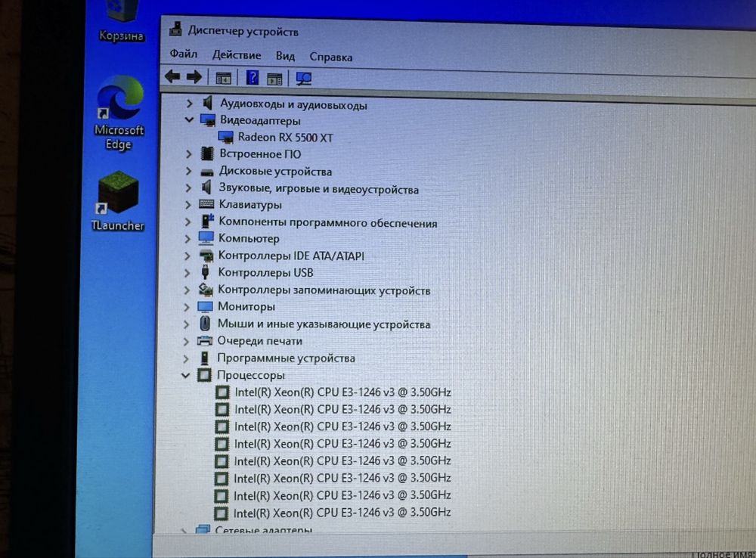The image size is (756, 558).
Task: Click the show/hide console tree icon
Action: pos(223,78)
